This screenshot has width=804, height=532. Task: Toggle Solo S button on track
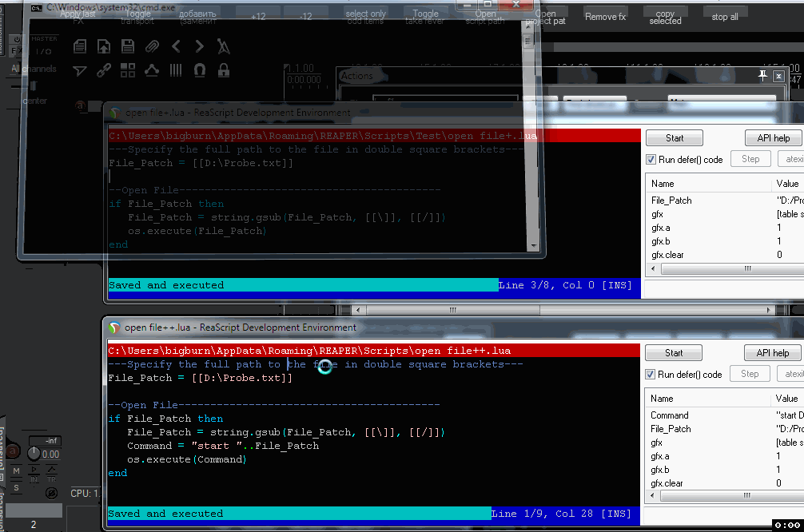(17, 488)
